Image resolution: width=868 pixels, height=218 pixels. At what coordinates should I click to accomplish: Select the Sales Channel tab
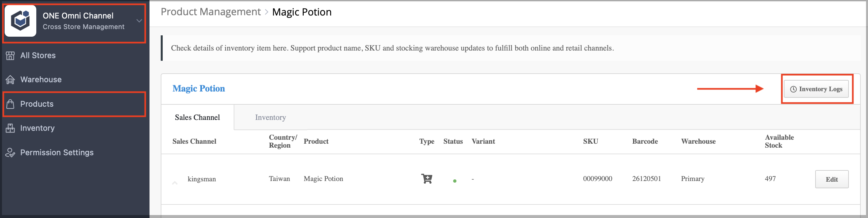point(197,118)
